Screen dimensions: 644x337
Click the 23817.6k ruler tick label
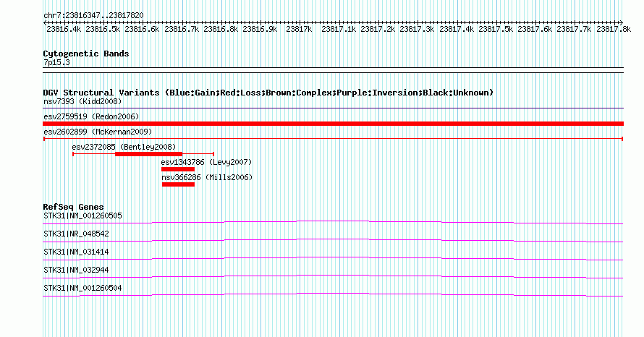click(535, 29)
